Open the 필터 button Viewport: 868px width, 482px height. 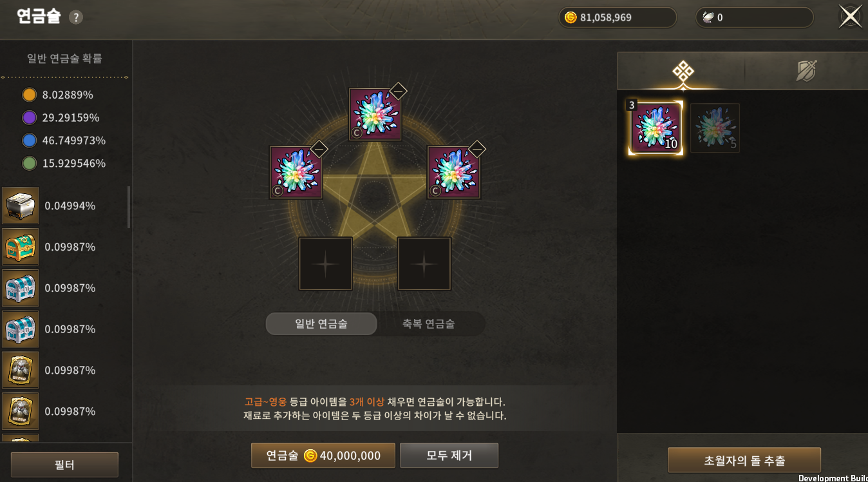pyautogui.click(x=64, y=465)
